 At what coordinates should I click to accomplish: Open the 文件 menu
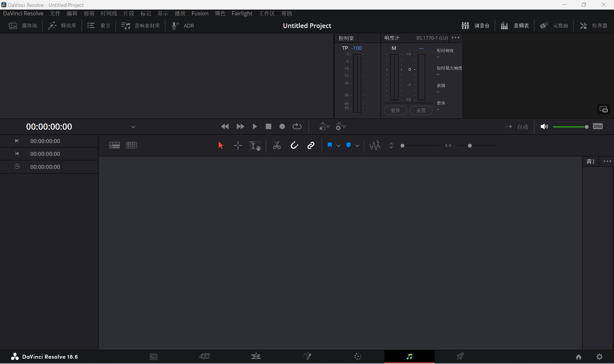click(55, 13)
